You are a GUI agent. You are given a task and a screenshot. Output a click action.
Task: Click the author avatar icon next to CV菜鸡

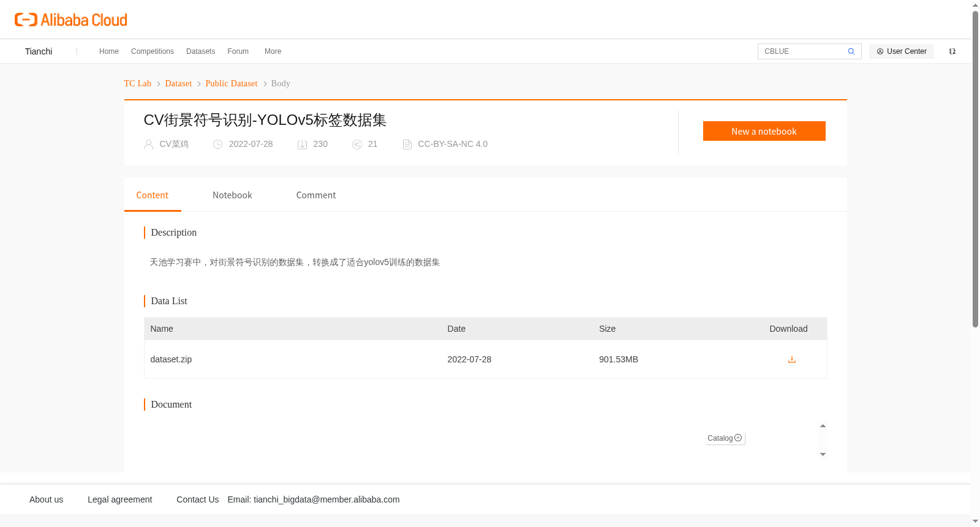(148, 144)
